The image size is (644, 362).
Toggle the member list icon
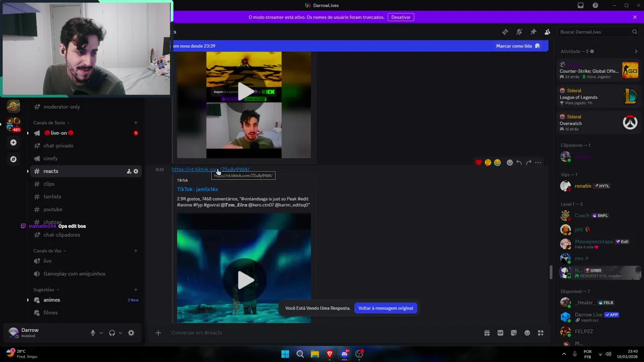coord(547,32)
